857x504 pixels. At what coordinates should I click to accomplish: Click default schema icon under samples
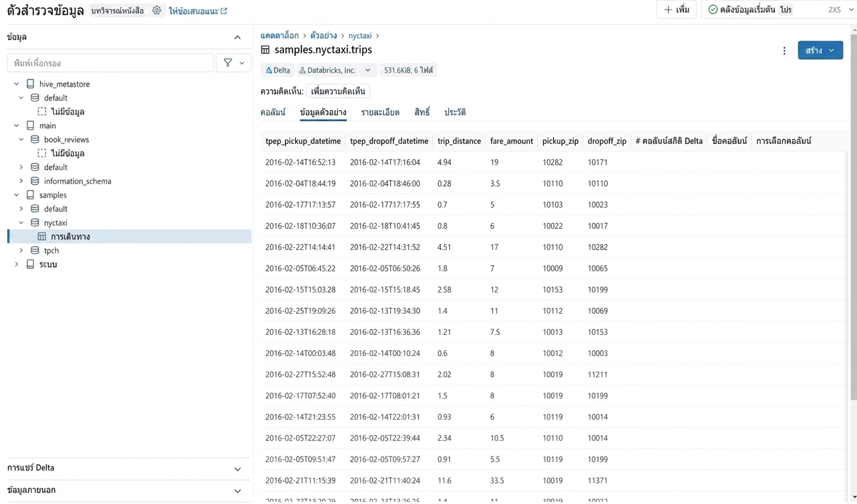click(x=35, y=209)
